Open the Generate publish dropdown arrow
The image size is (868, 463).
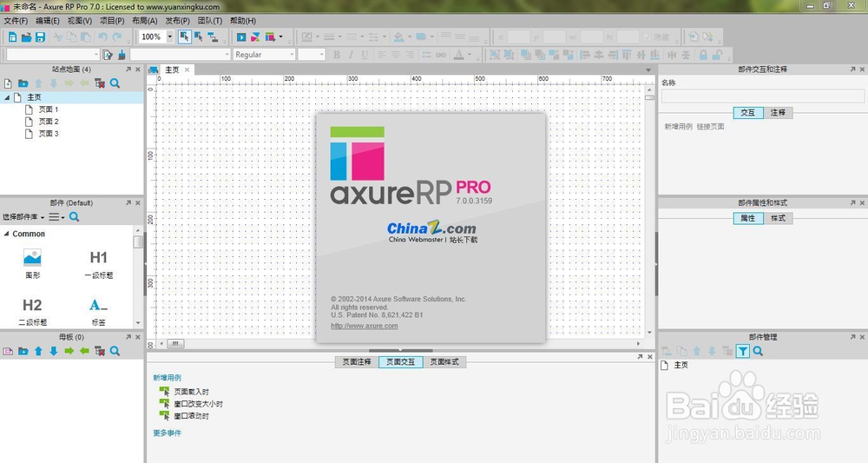tap(280, 37)
